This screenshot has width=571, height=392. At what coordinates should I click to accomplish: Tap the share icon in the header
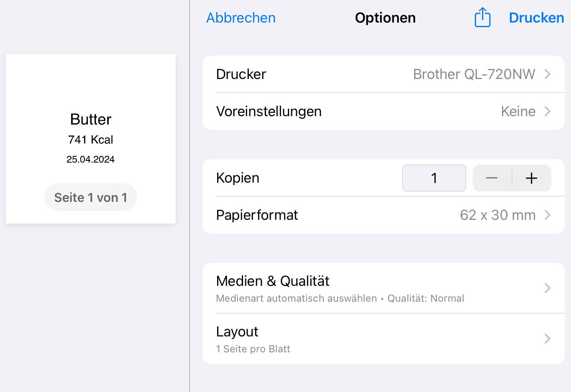click(482, 18)
